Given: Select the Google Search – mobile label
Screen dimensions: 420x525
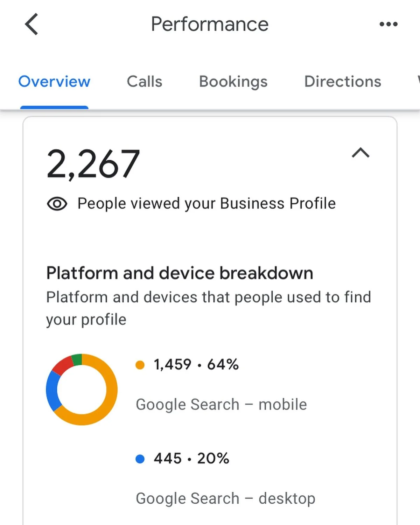Looking at the screenshot, I should pyautogui.click(x=221, y=405).
